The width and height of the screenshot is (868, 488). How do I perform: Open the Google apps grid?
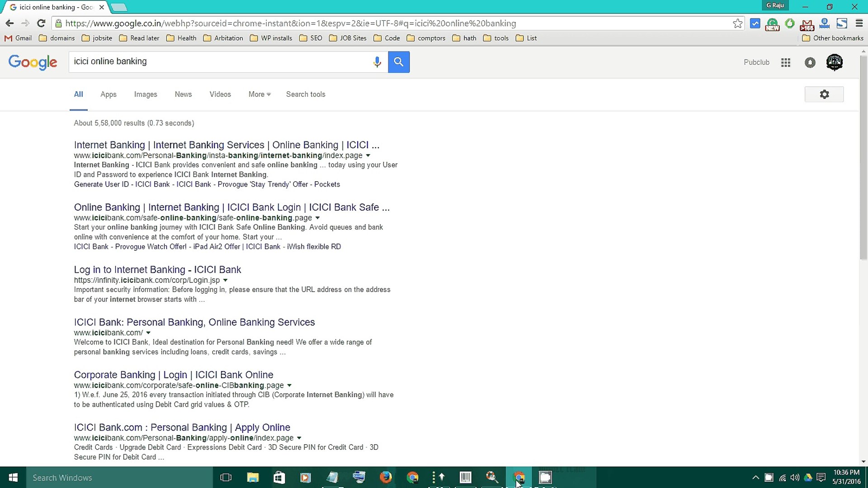(786, 63)
